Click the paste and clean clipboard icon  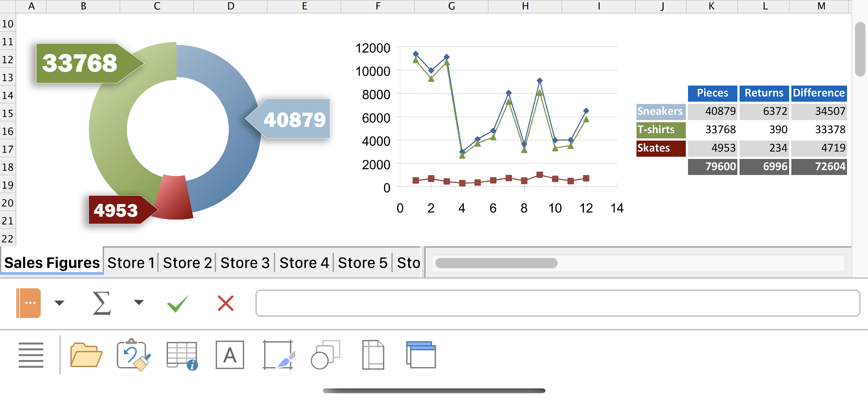[x=134, y=355]
